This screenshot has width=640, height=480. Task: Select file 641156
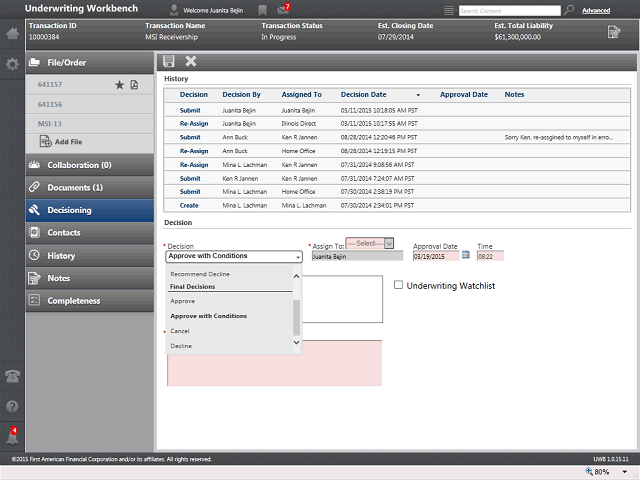[x=50, y=104]
